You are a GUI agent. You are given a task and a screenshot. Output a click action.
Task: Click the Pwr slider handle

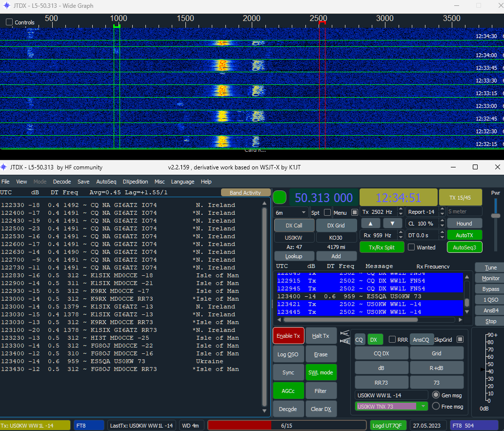(496, 216)
